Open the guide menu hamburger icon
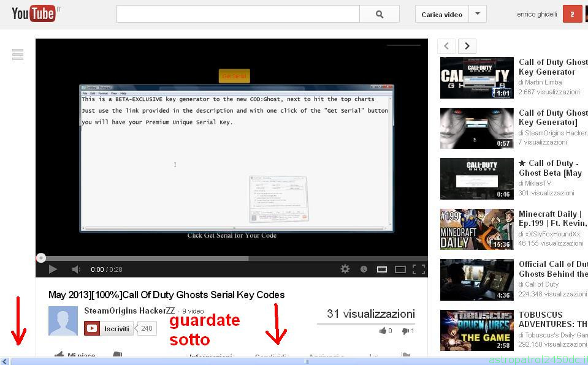Viewport: 588px width, 365px height. (18, 55)
